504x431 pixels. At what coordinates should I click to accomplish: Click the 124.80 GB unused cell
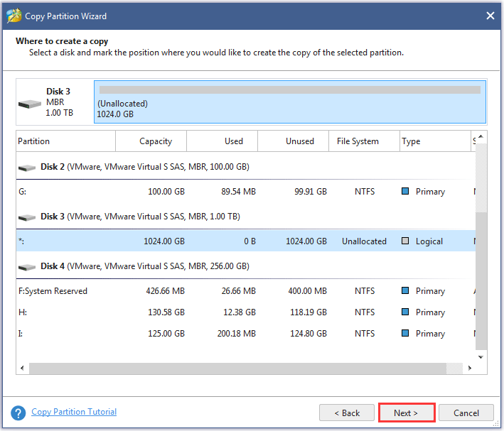(309, 334)
